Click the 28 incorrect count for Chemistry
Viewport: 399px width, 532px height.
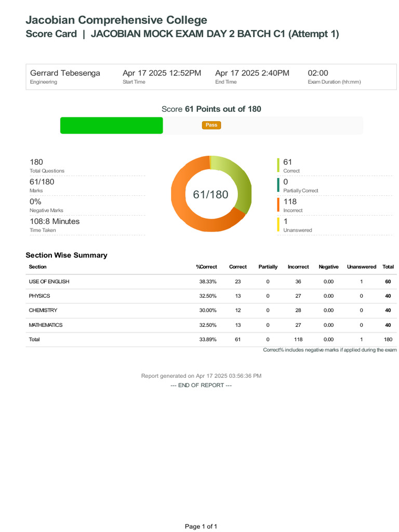tap(298, 310)
